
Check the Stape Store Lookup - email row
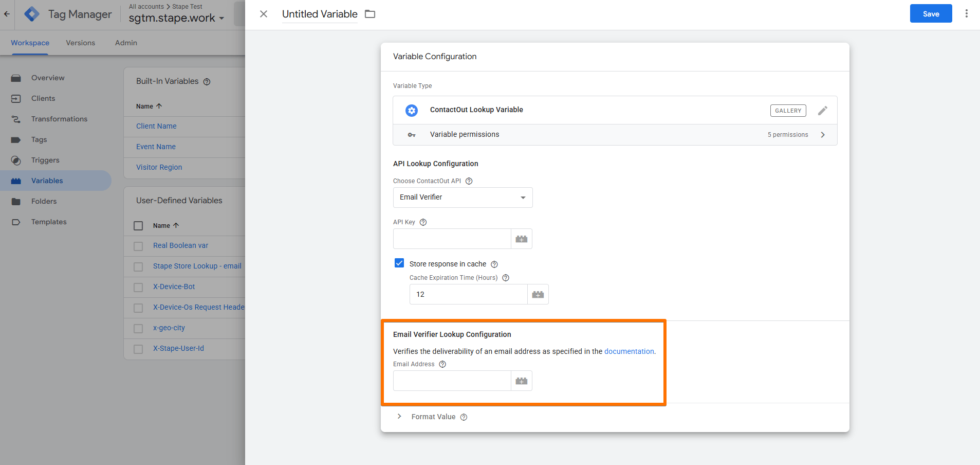click(138, 267)
